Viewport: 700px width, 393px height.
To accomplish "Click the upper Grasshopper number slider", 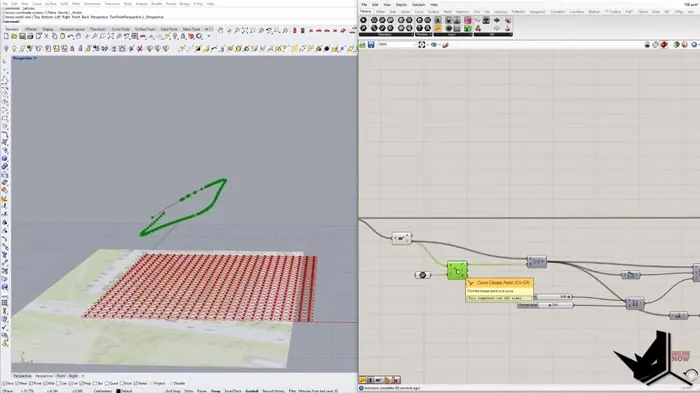I will [x=554, y=297].
